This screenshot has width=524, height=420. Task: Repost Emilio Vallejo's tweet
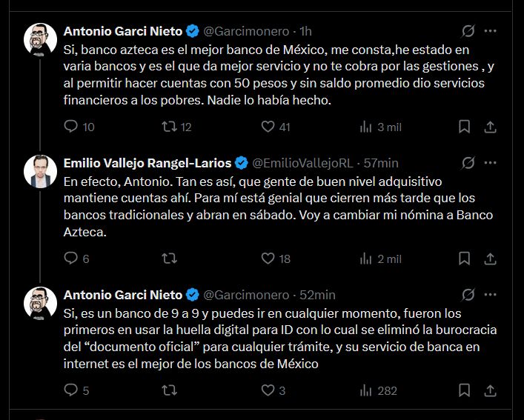coord(169,259)
